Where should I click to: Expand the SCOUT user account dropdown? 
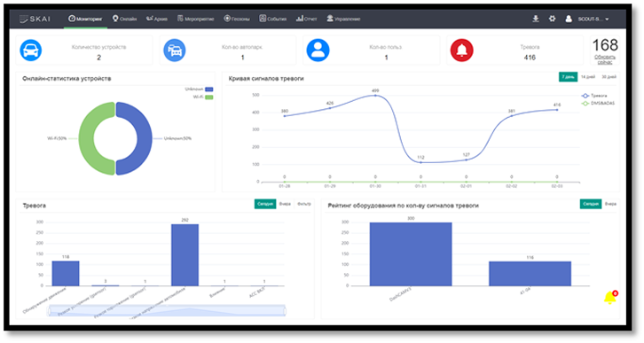[x=593, y=19]
